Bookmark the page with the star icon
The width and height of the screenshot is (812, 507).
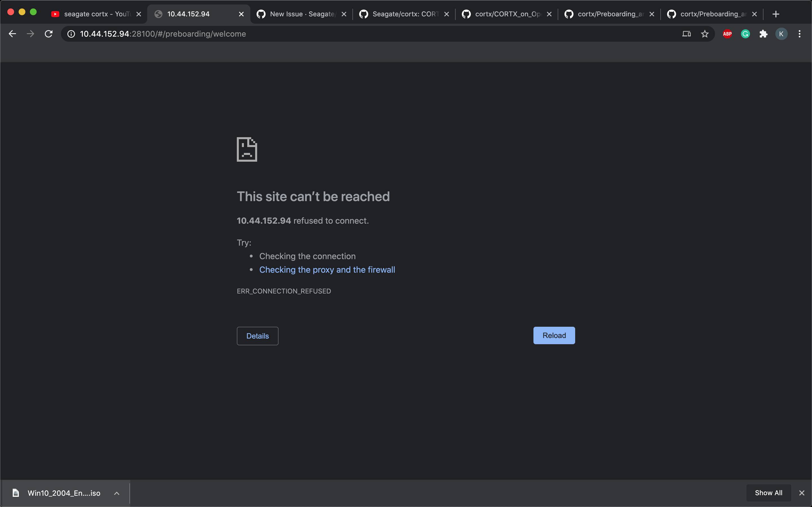[705, 34]
